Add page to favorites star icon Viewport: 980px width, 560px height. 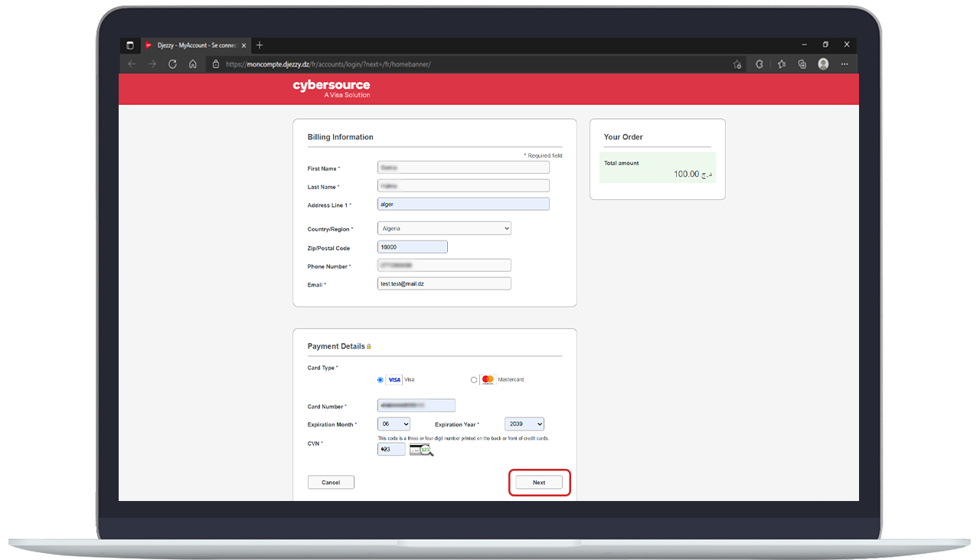(737, 64)
